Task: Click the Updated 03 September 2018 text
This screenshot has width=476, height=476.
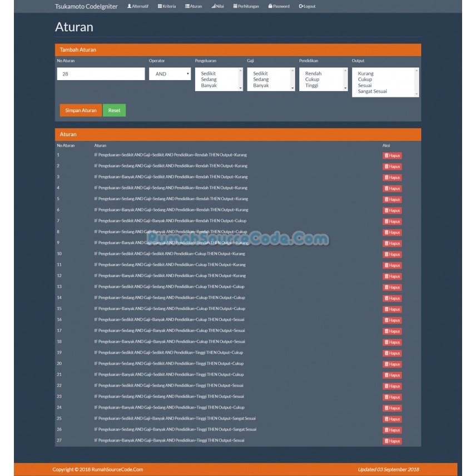Action: pyautogui.click(x=388, y=469)
